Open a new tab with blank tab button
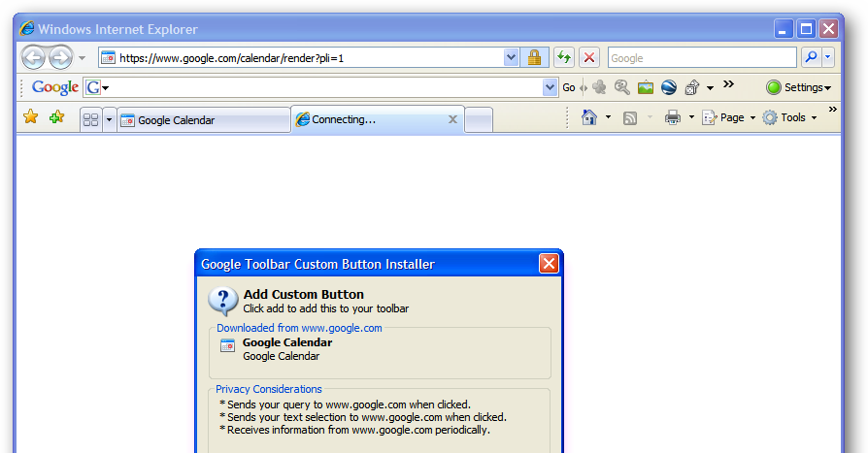Image resolution: width=868 pixels, height=453 pixels. [x=479, y=120]
